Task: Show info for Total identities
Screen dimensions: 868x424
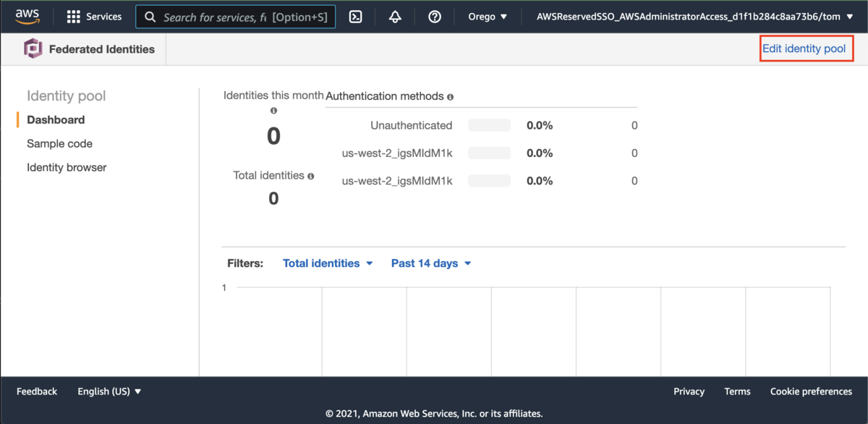Action: (310, 176)
